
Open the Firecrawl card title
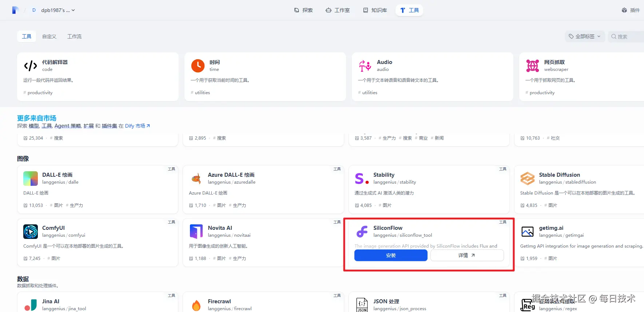point(219,301)
